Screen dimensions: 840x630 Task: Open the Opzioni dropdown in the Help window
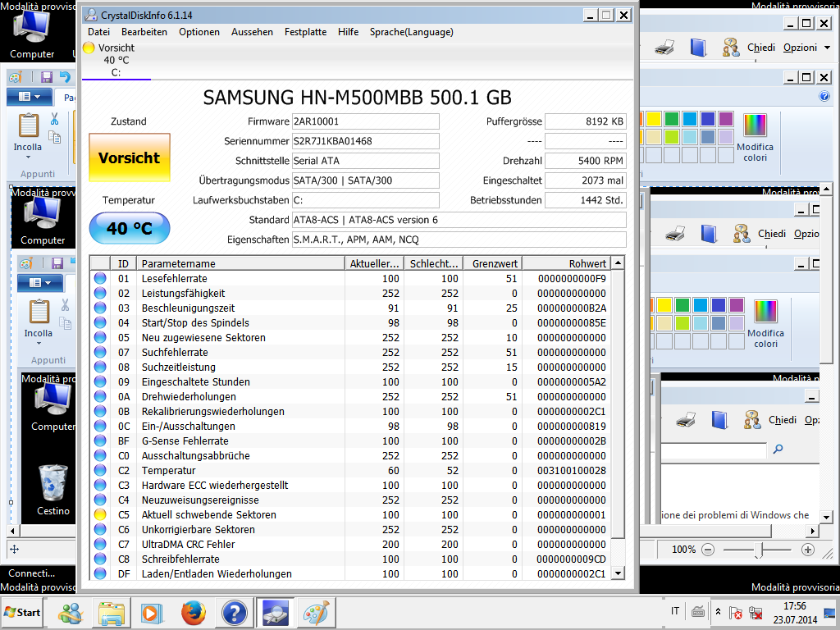point(807,48)
